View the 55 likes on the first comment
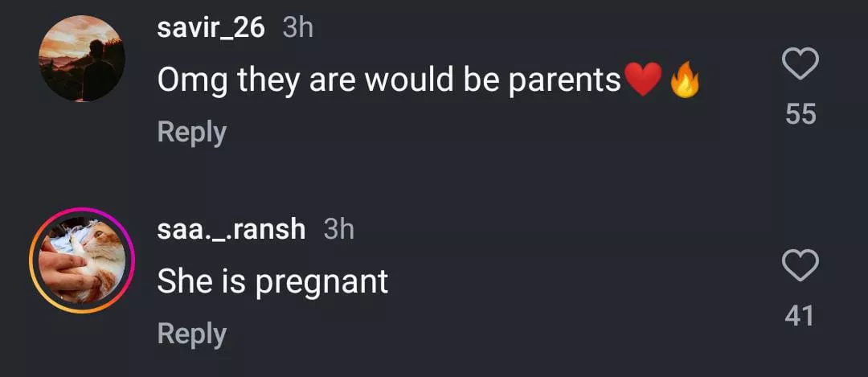The image size is (868, 377). point(800,114)
